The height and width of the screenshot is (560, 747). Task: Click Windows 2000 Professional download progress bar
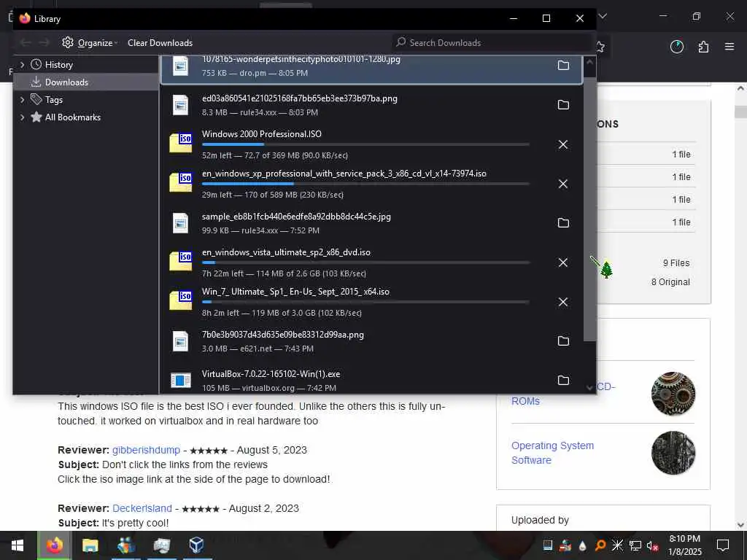(365, 144)
